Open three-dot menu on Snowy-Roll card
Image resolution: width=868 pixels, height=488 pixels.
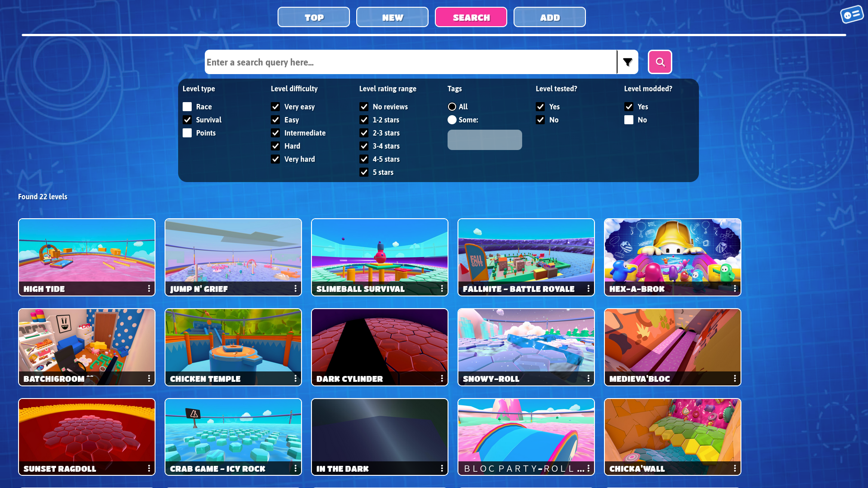tap(588, 378)
